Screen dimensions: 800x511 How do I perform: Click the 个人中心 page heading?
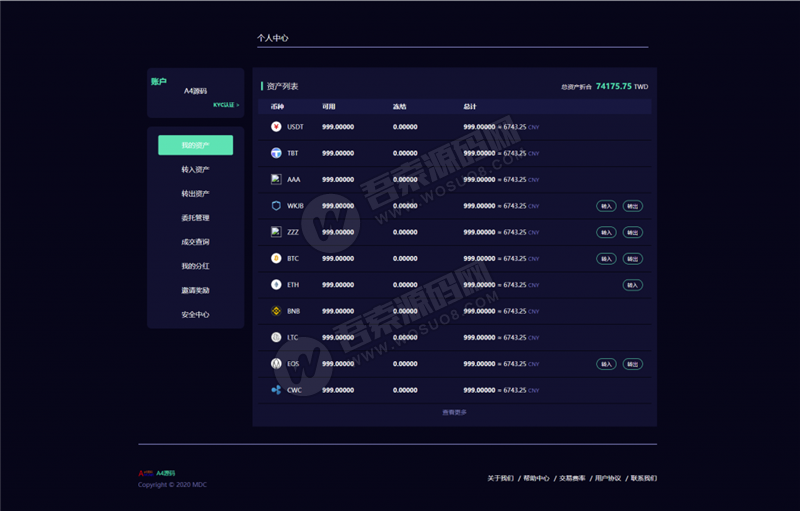coord(272,38)
